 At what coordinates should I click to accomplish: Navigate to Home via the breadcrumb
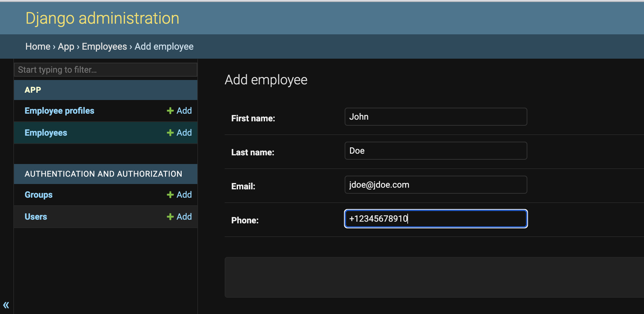coord(38,46)
